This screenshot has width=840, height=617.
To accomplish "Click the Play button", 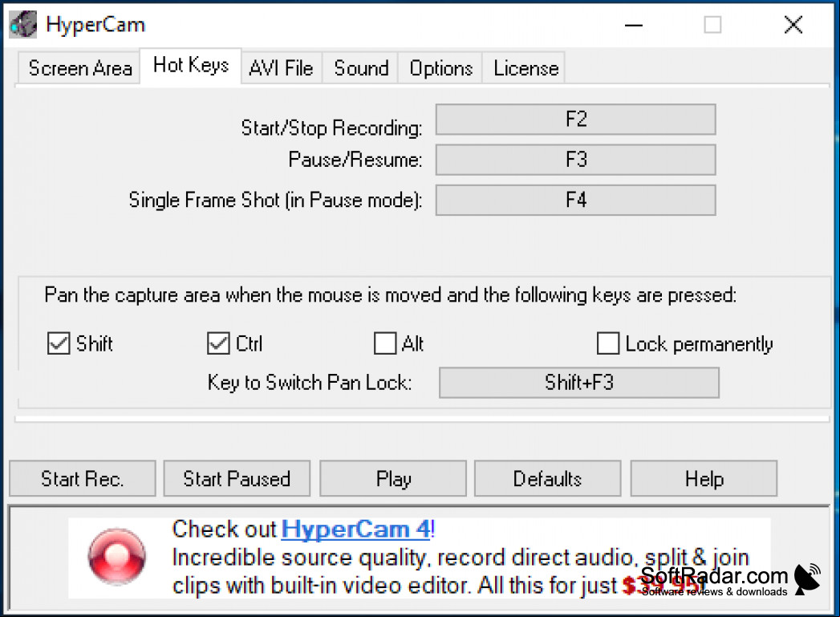I will click(393, 478).
